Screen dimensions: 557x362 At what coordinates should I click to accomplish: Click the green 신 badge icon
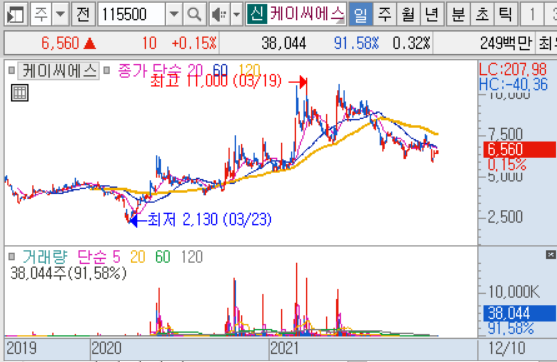pyautogui.click(x=256, y=15)
